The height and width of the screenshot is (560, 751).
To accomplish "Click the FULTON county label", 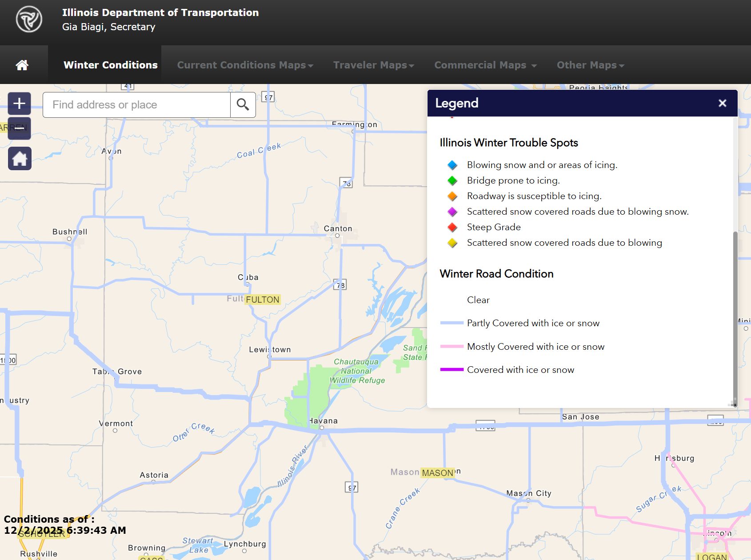I will click(263, 300).
